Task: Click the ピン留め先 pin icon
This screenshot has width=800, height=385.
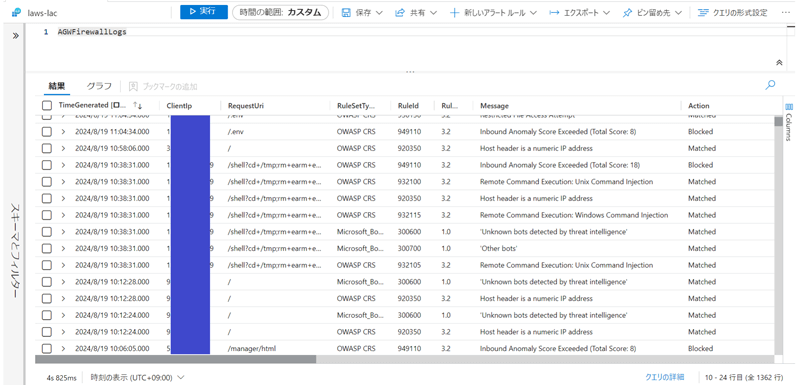Action: [628, 12]
